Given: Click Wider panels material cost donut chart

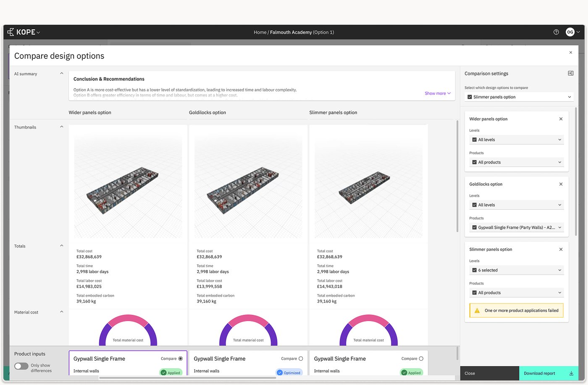Looking at the screenshot, I should pyautogui.click(x=128, y=330).
